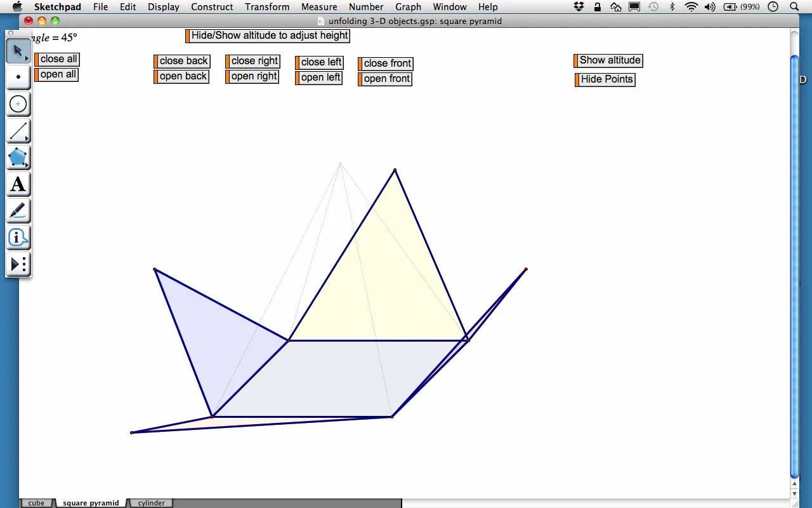Select the Selection Arrow tool
This screenshot has height=508, width=812.
tap(18, 51)
